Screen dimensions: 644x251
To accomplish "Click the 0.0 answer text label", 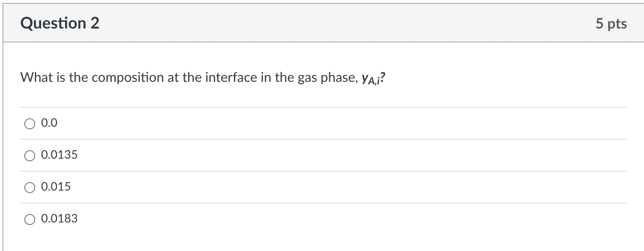I will click(48, 123).
